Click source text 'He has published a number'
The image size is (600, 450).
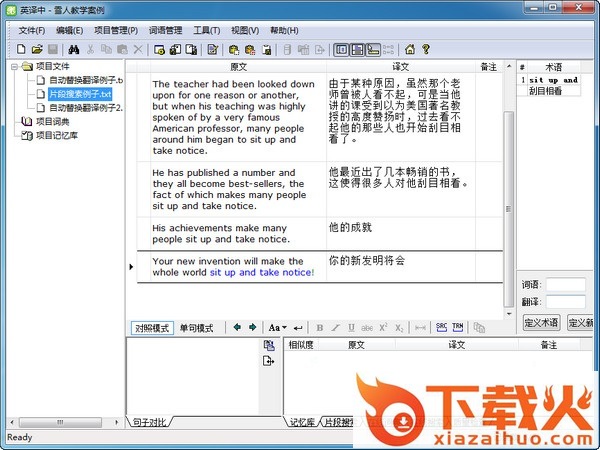(224, 173)
